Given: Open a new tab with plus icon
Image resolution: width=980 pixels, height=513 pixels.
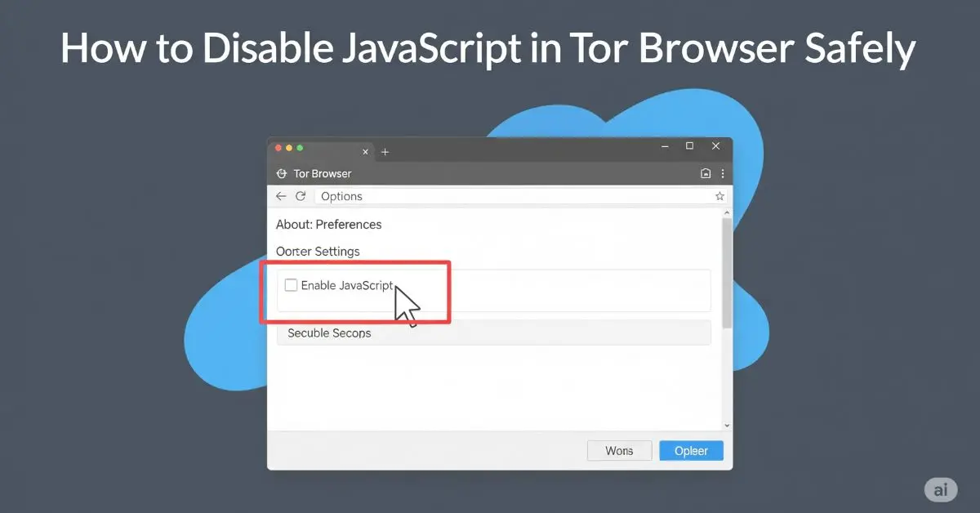Looking at the screenshot, I should 385,152.
